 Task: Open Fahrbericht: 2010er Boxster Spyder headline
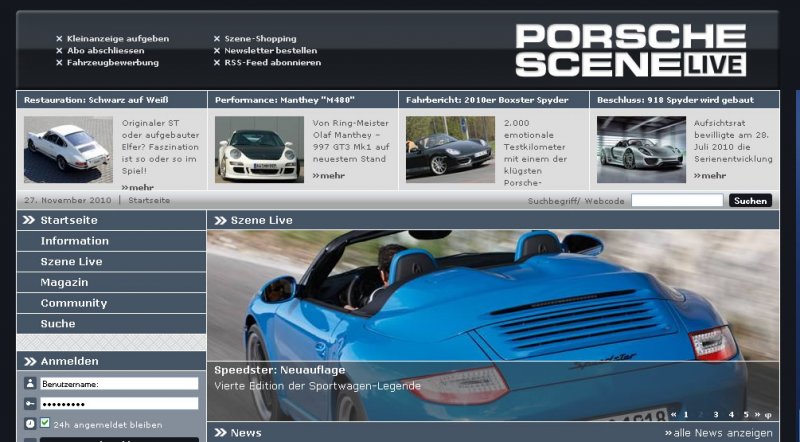click(x=487, y=100)
